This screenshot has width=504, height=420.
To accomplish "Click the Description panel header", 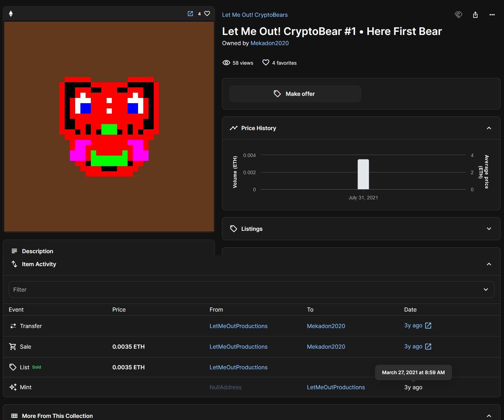I will coord(109,251).
